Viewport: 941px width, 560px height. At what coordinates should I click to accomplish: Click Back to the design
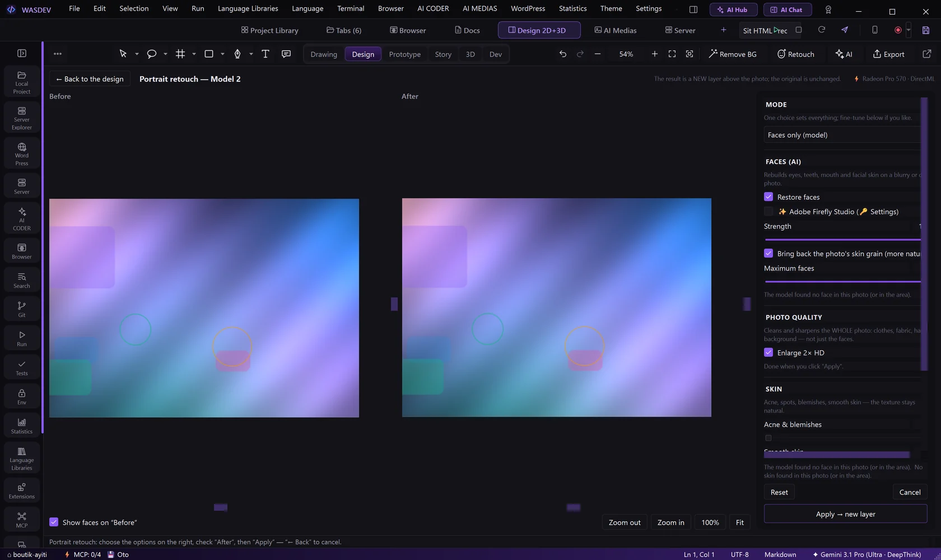coord(90,79)
